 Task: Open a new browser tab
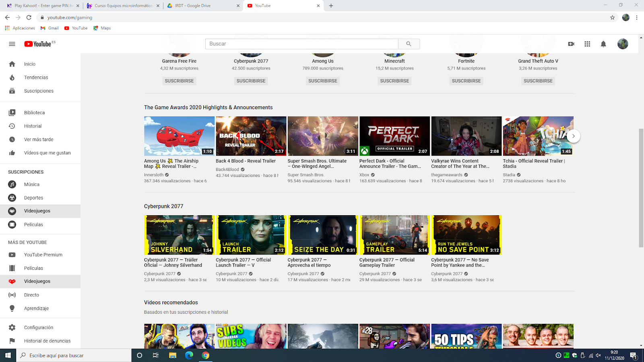click(331, 6)
